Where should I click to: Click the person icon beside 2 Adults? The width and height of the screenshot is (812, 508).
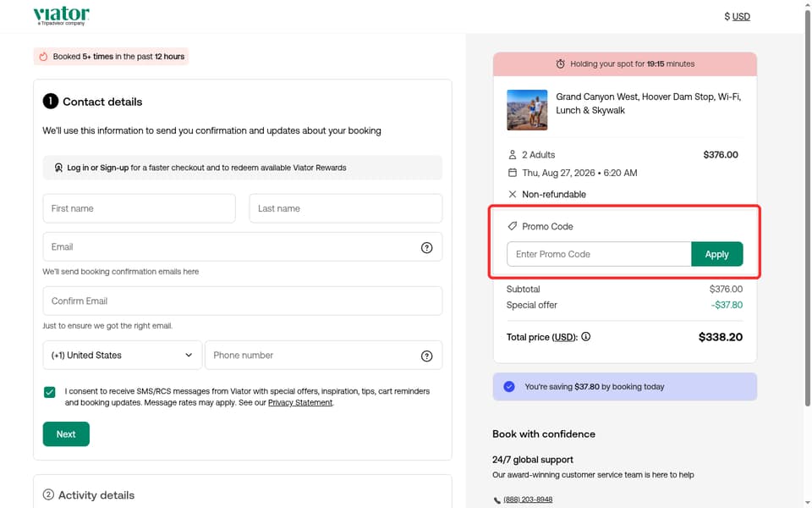pos(513,154)
